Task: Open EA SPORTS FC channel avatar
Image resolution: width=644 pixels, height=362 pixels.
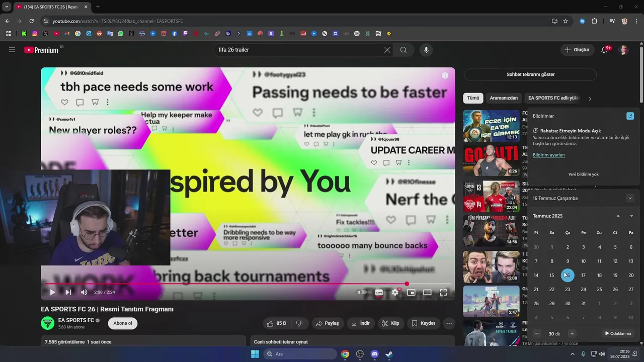Action: tap(47, 323)
